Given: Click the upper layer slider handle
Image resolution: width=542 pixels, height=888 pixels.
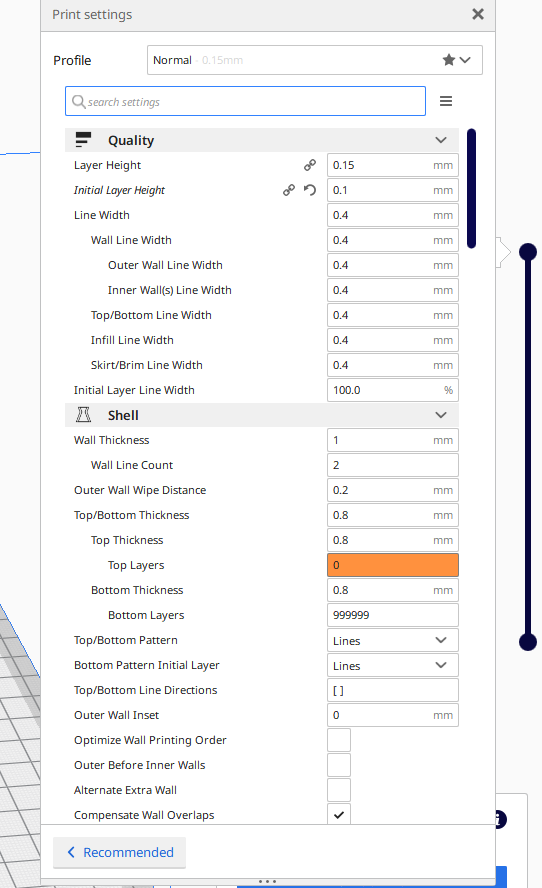Looking at the screenshot, I should [528, 251].
